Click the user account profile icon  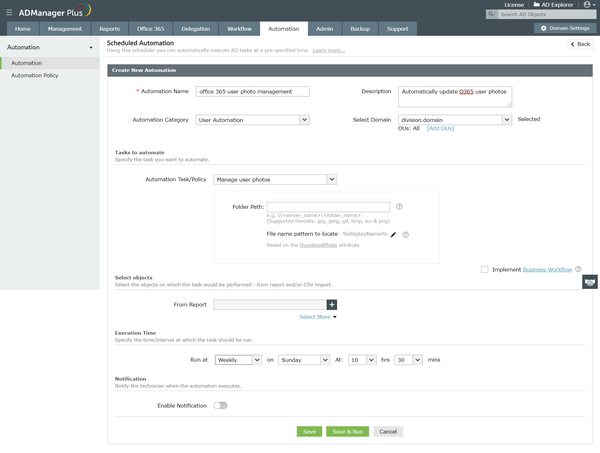pos(587,5)
